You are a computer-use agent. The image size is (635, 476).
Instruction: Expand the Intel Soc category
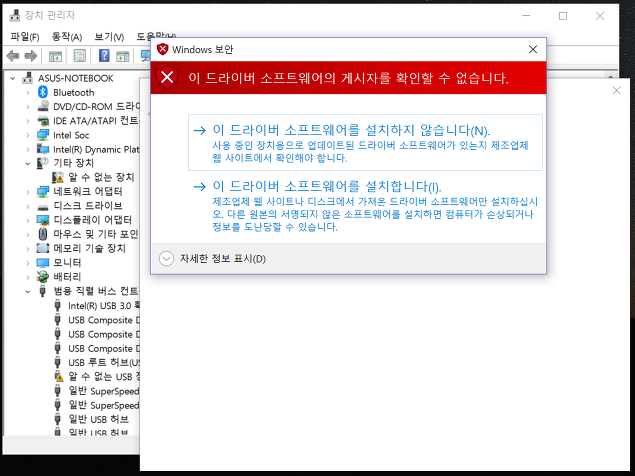click(x=28, y=135)
